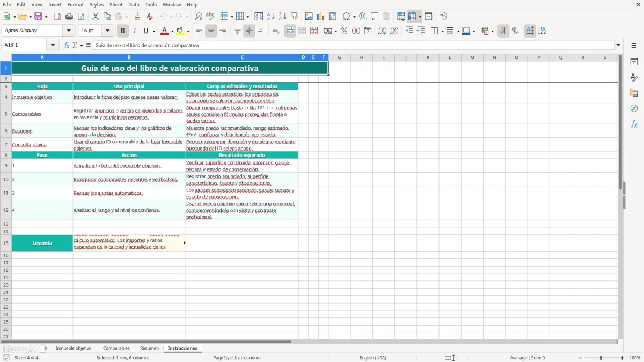Click the Insert Chart icon

click(x=321, y=17)
